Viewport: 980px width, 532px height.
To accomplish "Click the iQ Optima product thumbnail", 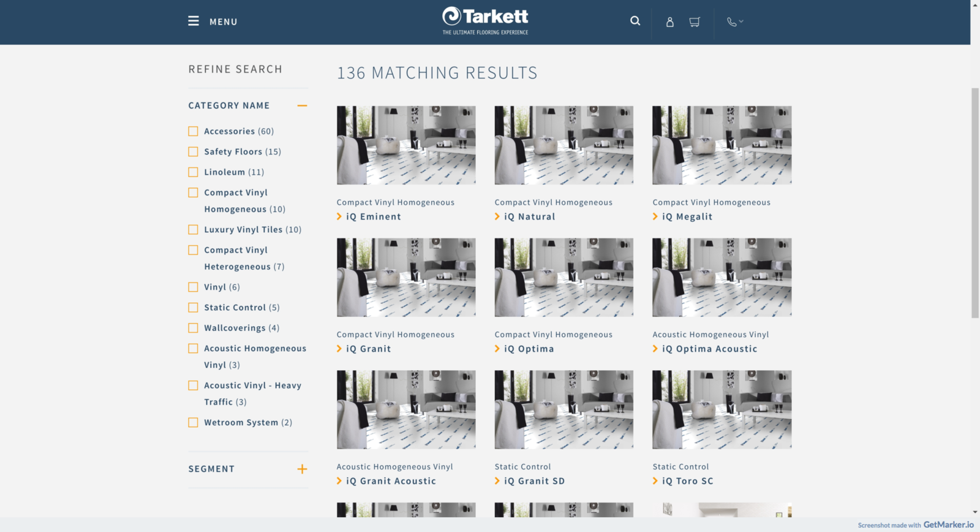I will tap(564, 277).
